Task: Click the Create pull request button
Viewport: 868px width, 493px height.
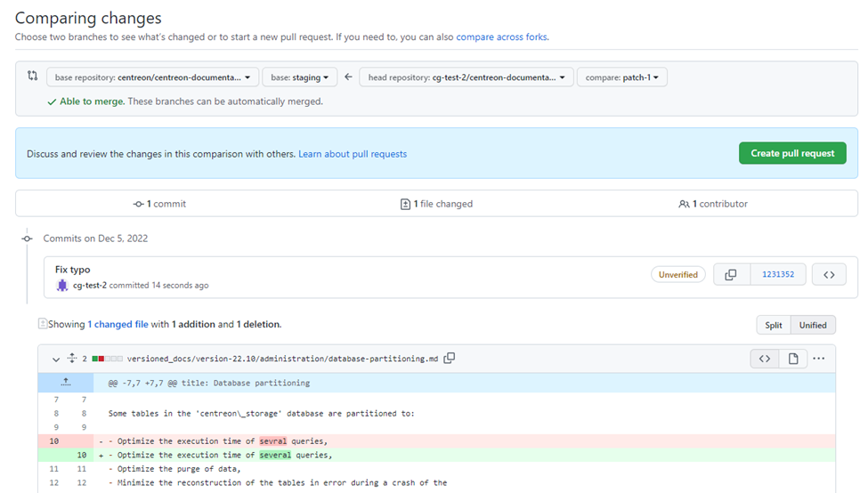Action: (791, 153)
